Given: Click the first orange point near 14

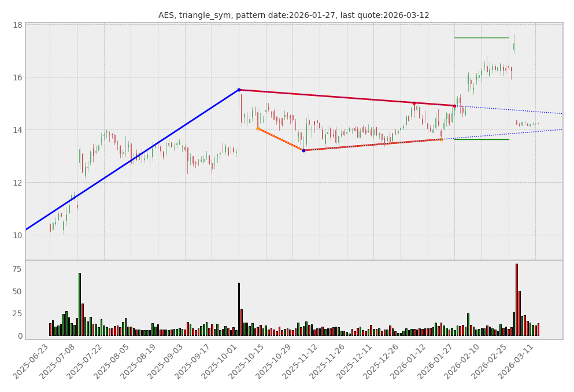Looking at the screenshot, I should [258, 128].
